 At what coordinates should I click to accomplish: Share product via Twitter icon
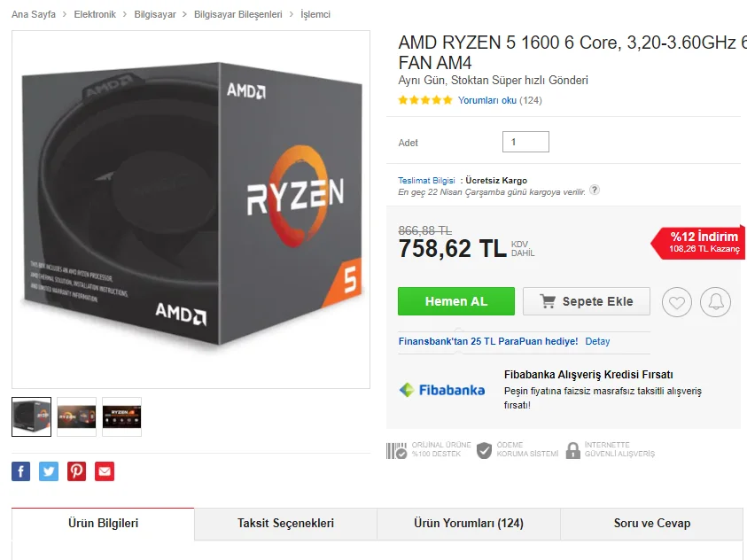click(49, 471)
